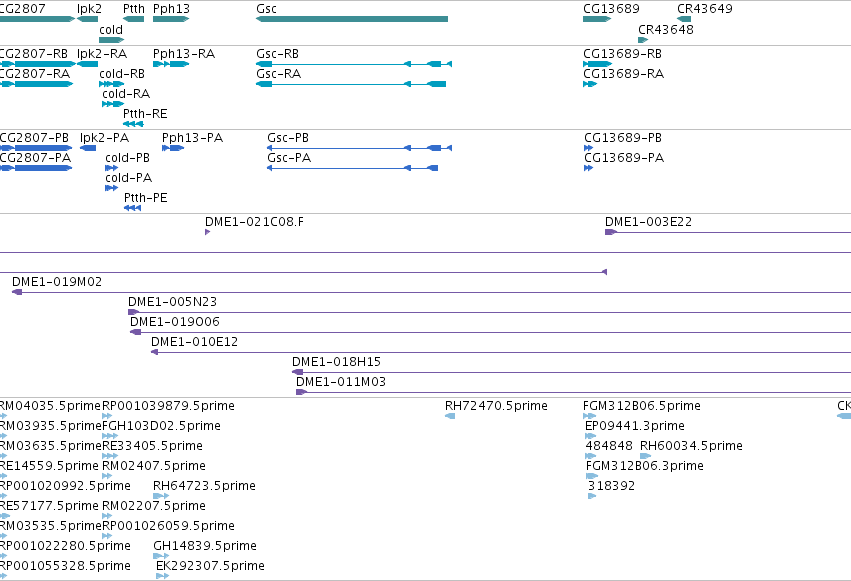Image resolution: width=851 pixels, height=581 pixels.
Task: Click the CG13689-PB protein glyph
Action: (x=588, y=148)
